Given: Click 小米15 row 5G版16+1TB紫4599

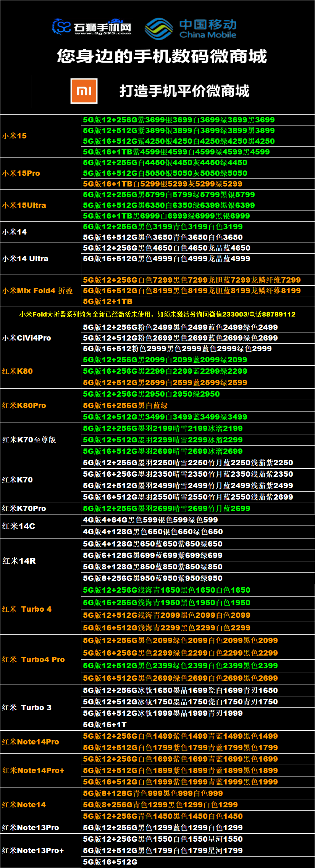Looking at the screenshot, I should pyautogui.click(x=198, y=152).
